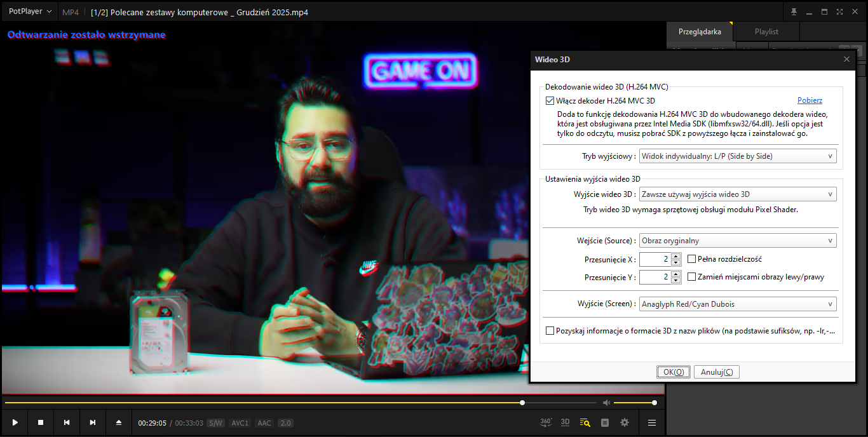Click the pin always-on-top icon
This screenshot has width=868, height=437.
coord(794,12)
